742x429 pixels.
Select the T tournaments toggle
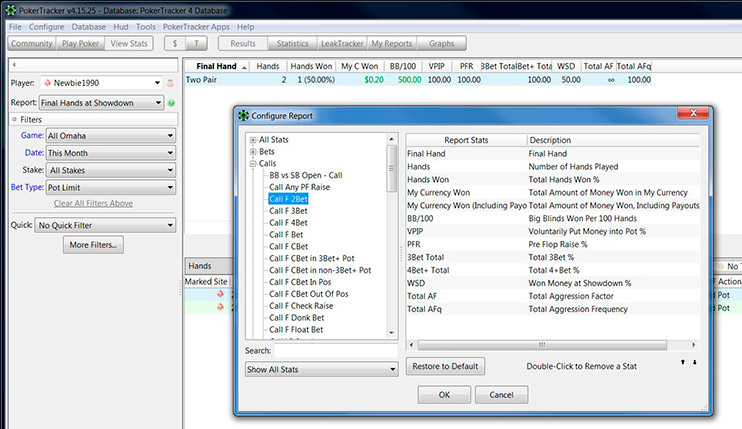coord(196,44)
